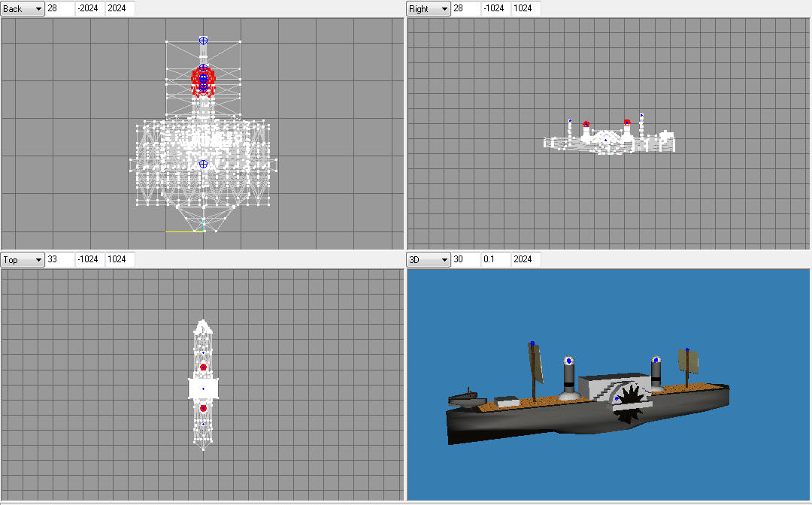Click the 3D viewport field showing 30
812x505 pixels.
click(466, 260)
